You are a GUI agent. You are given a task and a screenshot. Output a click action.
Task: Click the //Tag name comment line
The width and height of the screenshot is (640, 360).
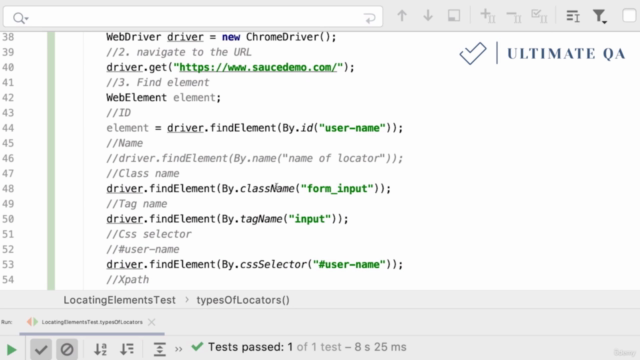click(x=137, y=204)
